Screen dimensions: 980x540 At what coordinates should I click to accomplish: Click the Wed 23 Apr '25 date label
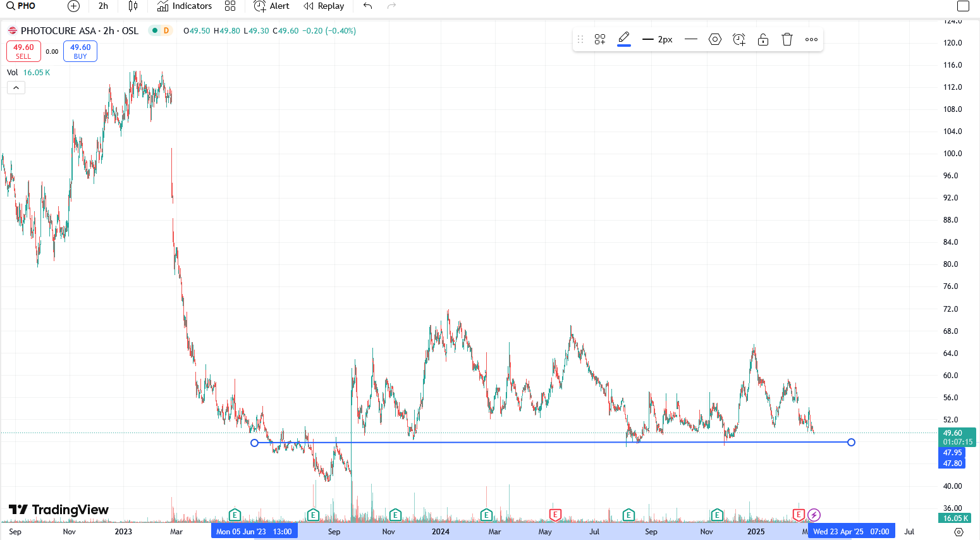click(x=852, y=532)
